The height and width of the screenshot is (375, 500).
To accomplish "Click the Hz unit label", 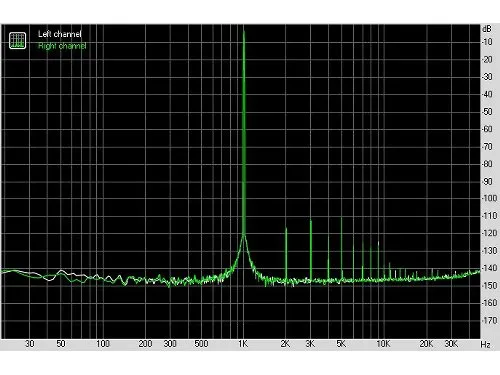I will (485, 344).
